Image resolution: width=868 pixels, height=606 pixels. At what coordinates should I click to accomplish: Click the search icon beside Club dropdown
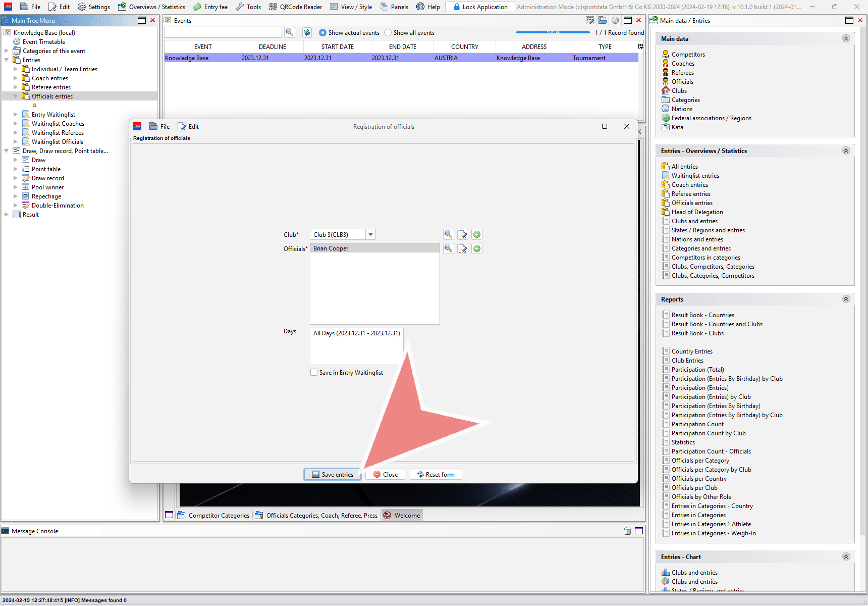(448, 234)
